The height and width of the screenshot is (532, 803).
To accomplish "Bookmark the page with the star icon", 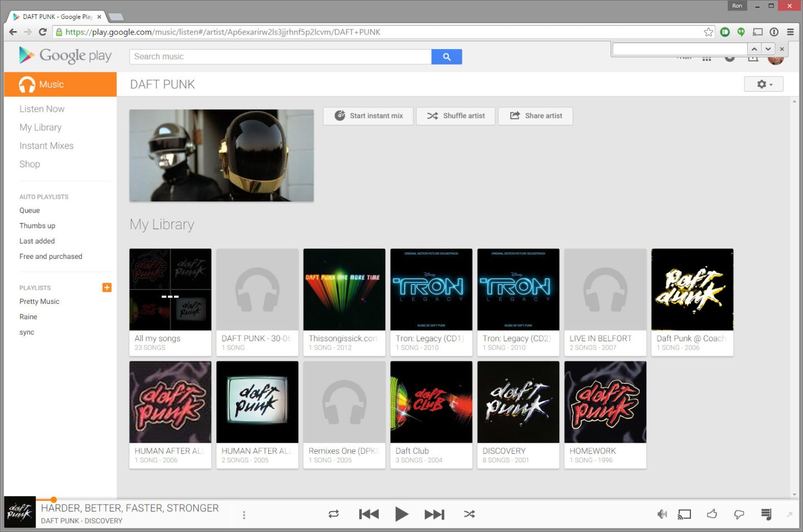I will [x=708, y=32].
